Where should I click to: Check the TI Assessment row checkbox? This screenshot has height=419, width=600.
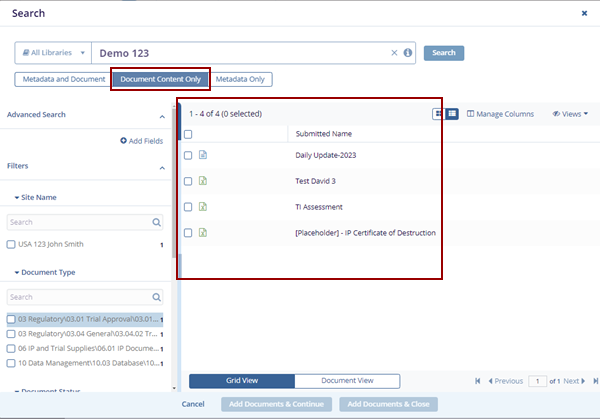[x=188, y=207]
